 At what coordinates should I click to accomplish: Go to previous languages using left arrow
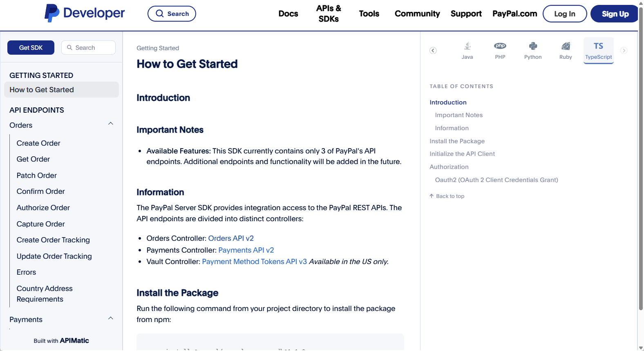(x=433, y=51)
